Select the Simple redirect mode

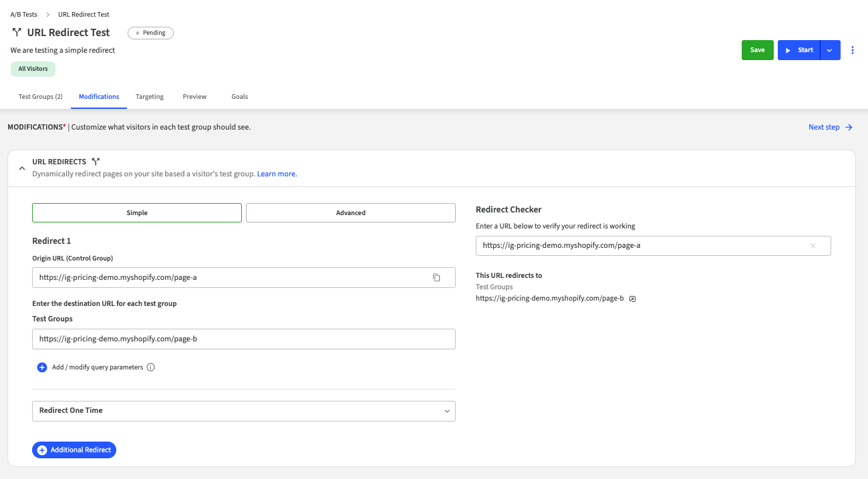click(137, 212)
